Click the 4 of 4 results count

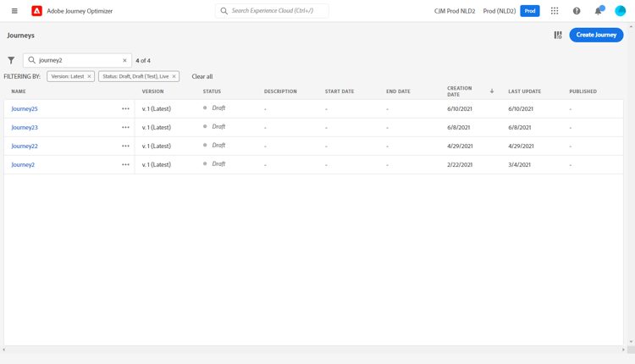tap(143, 60)
